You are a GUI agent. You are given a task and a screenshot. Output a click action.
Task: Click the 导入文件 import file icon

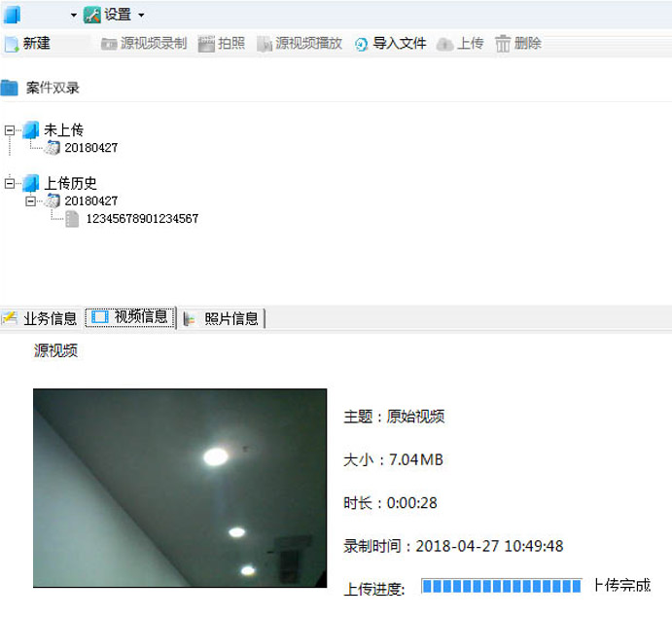click(x=362, y=44)
